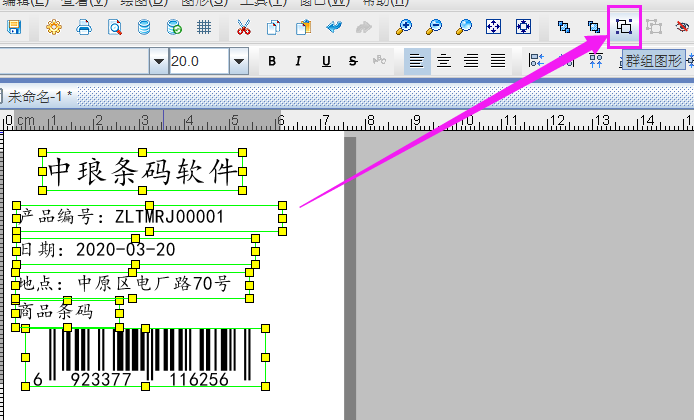Click the Zoom In magnifier icon
Viewport: 694px width, 420px height.
pyautogui.click(x=404, y=27)
